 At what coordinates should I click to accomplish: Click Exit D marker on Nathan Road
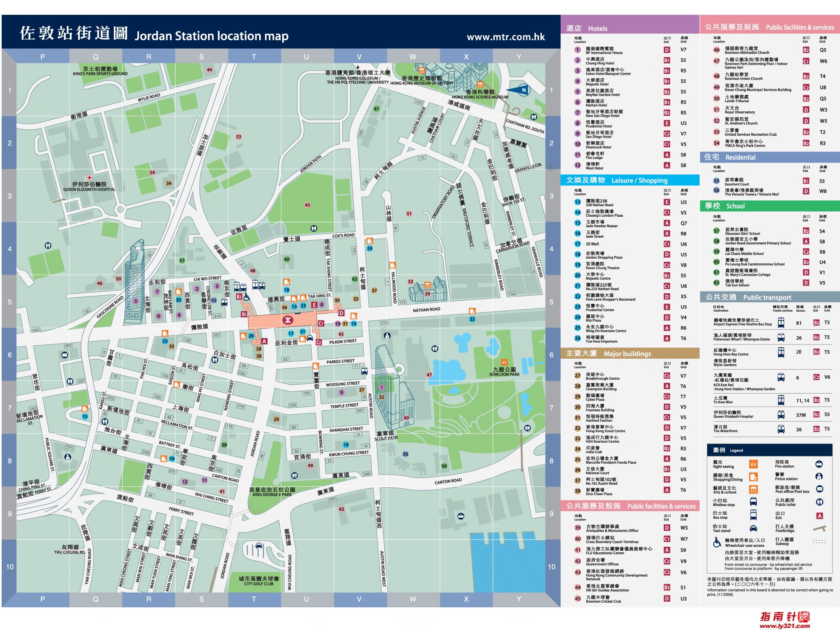tap(341, 313)
